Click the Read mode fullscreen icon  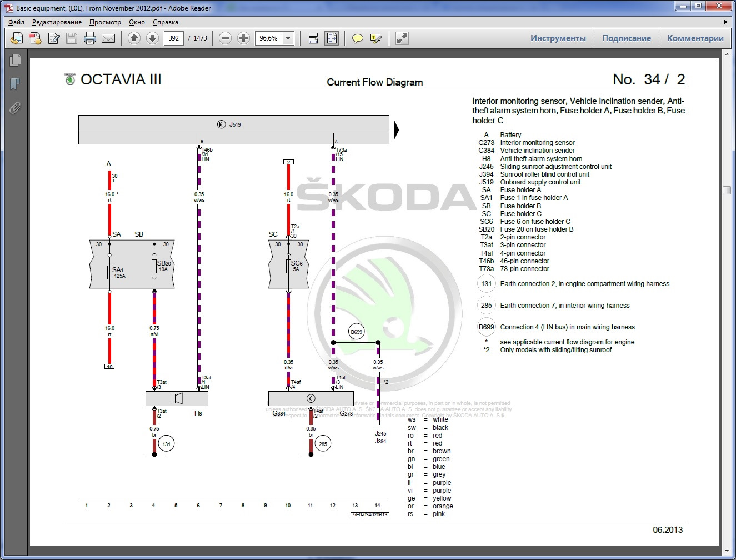pos(402,38)
